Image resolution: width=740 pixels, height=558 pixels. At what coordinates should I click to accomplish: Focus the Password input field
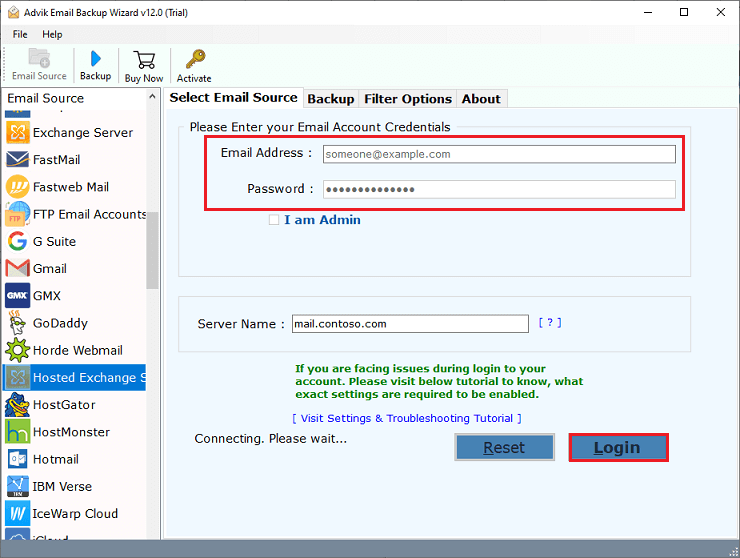click(x=499, y=189)
